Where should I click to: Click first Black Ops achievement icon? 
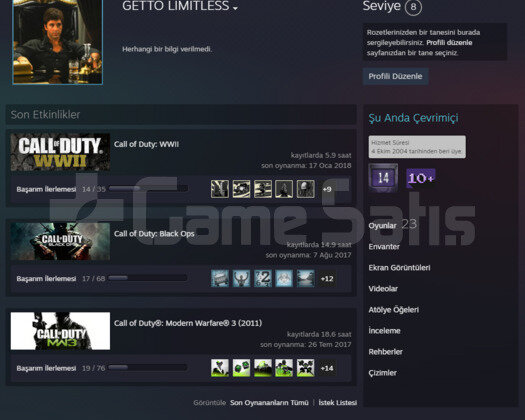pyautogui.click(x=220, y=278)
